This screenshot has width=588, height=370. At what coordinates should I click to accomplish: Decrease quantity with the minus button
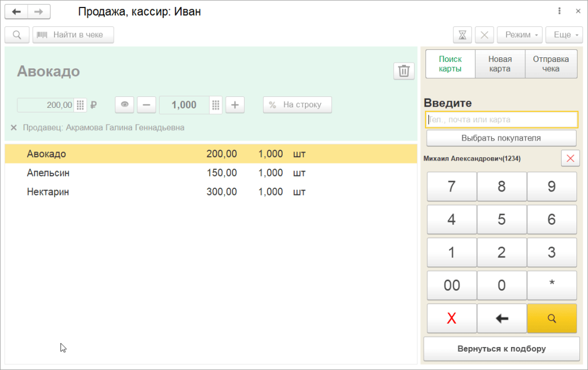(x=146, y=105)
